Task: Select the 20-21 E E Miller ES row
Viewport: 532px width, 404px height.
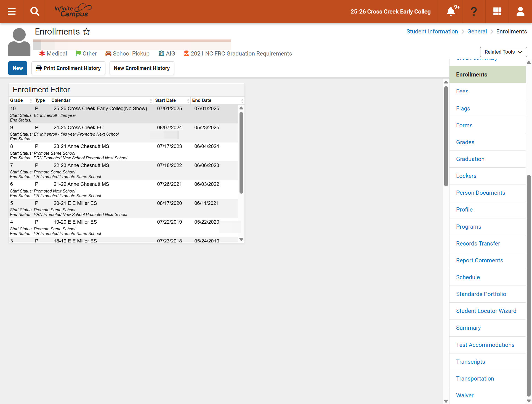Action: tap(123, 208)
